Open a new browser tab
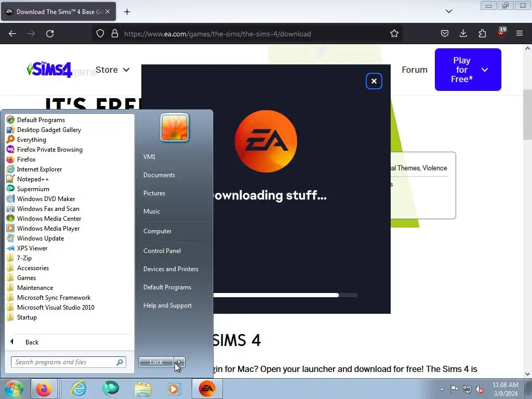532x399 pixels. tap(127, 12)
